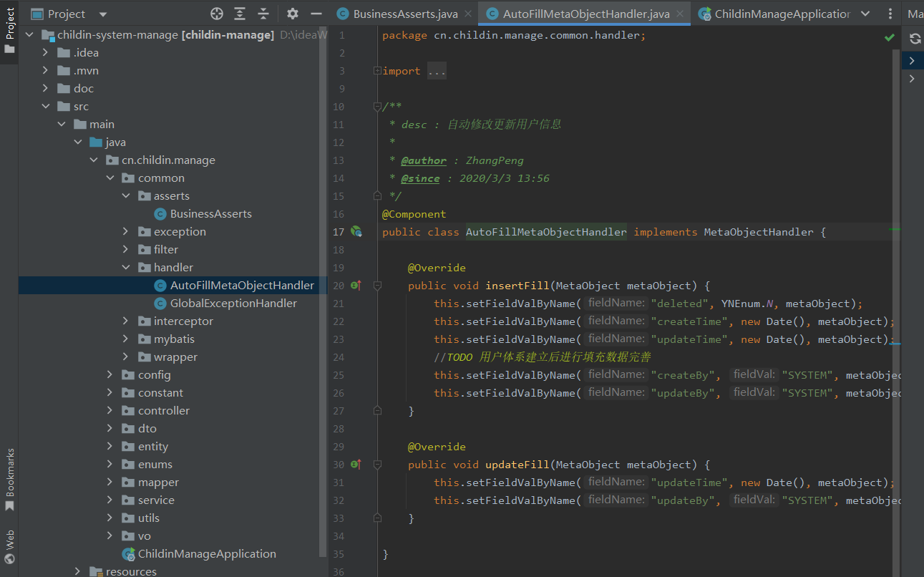Image resolution: width=924 pixels, height=577 pixels.
Task: Expand the .mvn folder
Action: pyautogui.click(x=46, y=71)
